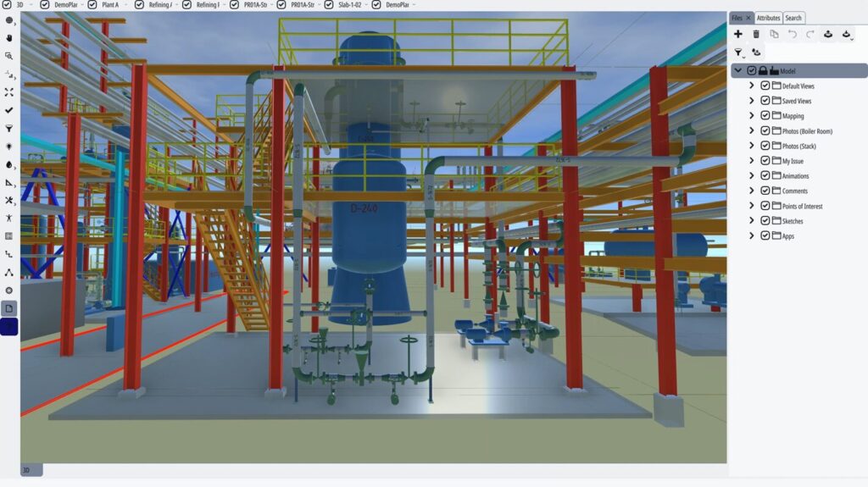Open the connected nodes network tool

8,272
